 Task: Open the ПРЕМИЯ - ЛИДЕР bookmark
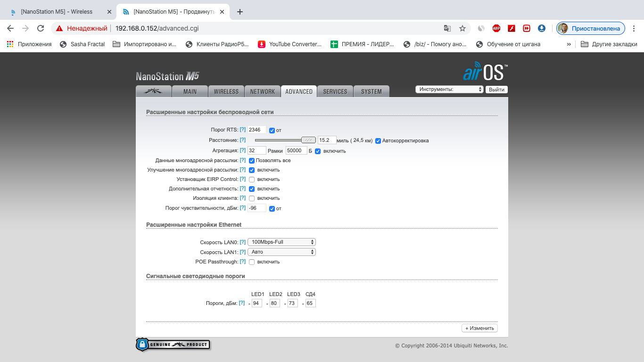click(x=362, y=44)
